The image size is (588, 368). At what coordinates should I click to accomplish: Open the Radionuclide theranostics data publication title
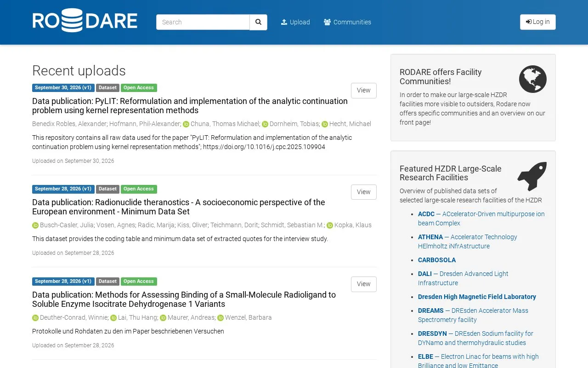(x=179, y=207)
